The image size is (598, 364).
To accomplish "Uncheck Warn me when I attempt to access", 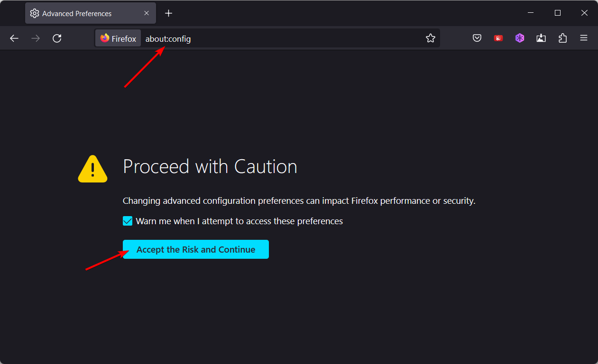I will pyautogui.click(x=128, y=221).
